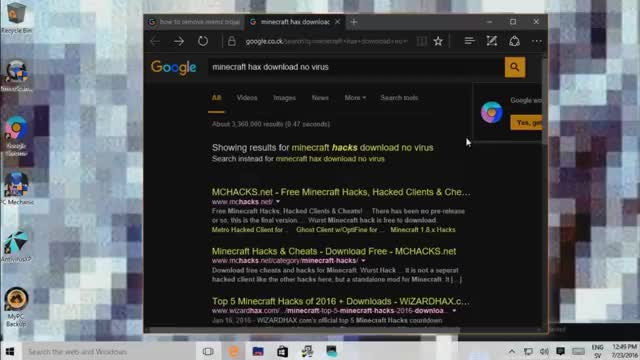The height and width of the screenshot is (360, 640).
Task: Open reading view book icon
Action: [422, 41]
